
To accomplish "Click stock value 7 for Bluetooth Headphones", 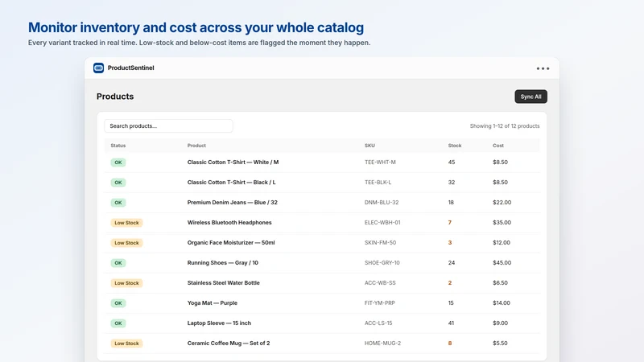I will click(x=450, y=223).
